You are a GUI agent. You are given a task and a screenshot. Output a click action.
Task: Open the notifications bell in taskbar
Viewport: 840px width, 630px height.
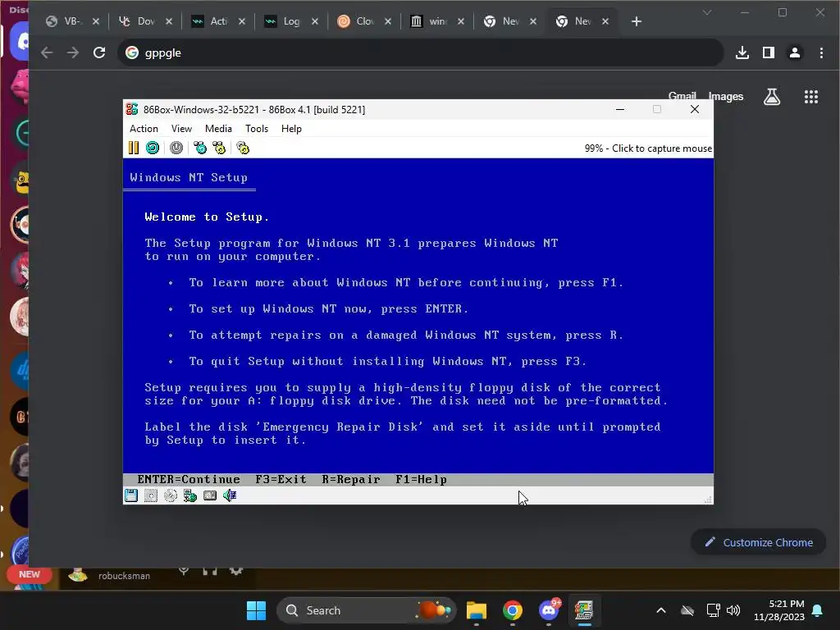(818, 610)
